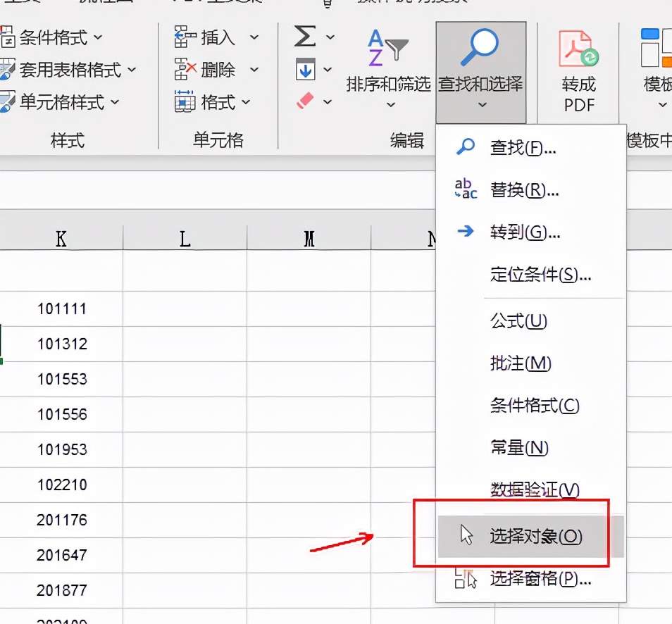Viewport: 672px width, 624px height.
Task: Select cell containing 101111
Action: point(61,308)
